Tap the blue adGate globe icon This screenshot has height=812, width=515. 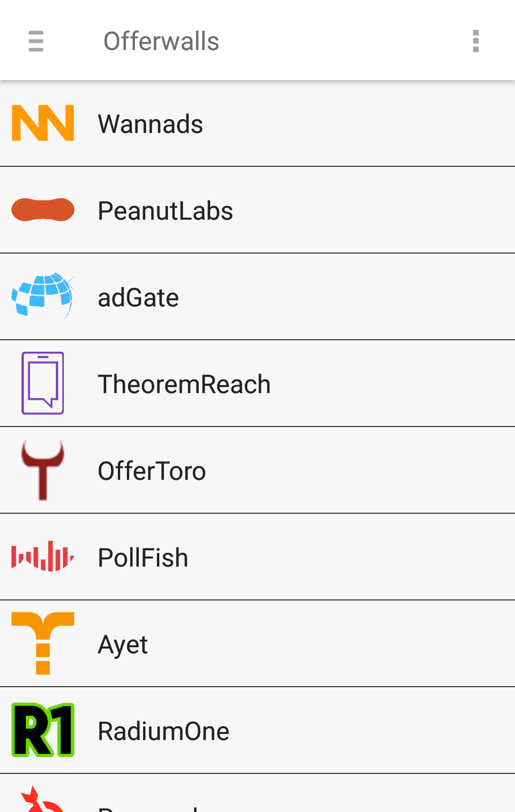pos(43,296)
